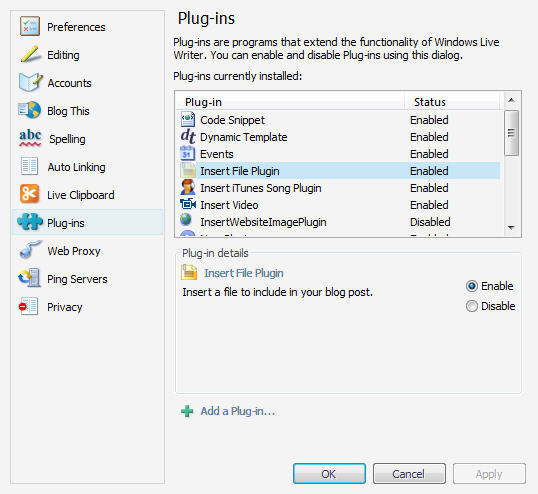Sort by the Status column header

coord(452,102)
